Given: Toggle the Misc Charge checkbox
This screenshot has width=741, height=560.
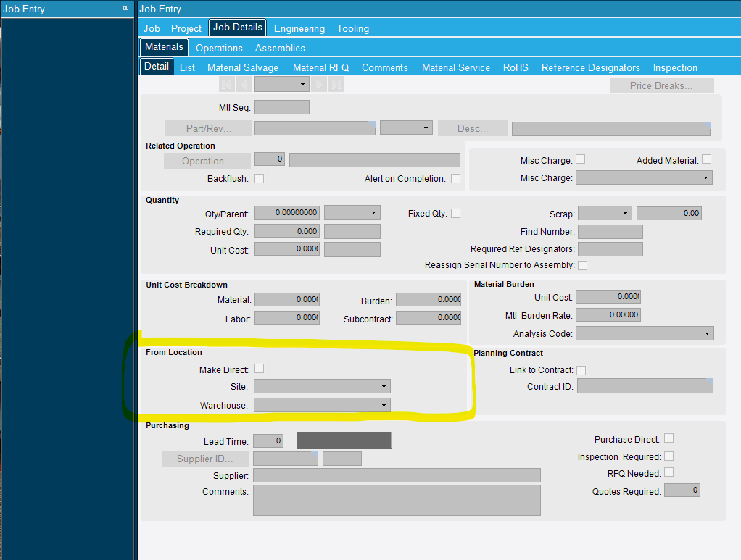Looking at the screenshot, I should coord(580,159).
